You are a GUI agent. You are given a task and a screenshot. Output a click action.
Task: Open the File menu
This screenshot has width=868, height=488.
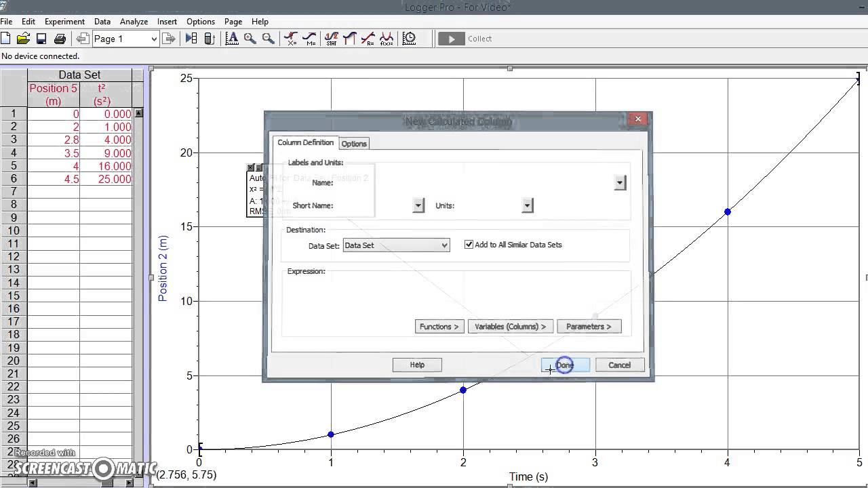[x=6, y=22]
